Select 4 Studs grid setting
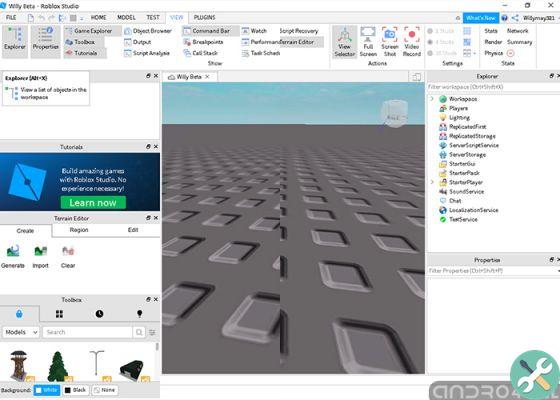This screenshot has width=560, height=400. click(x=442, y=42)
